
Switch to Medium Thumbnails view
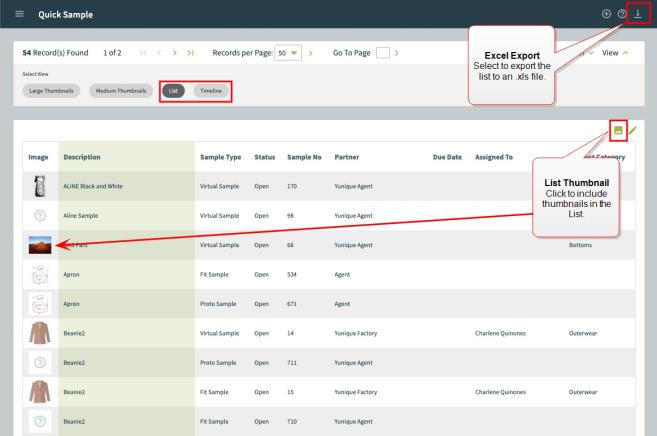point(122,91)
